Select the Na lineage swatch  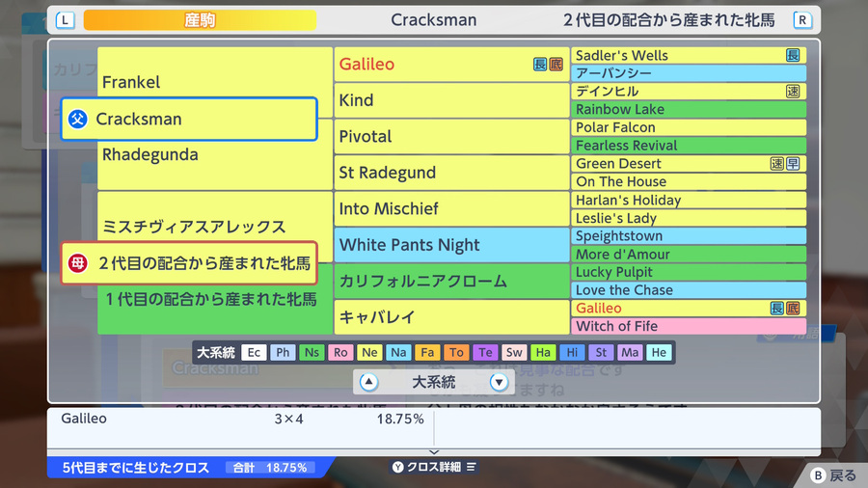tap(398, 352)
